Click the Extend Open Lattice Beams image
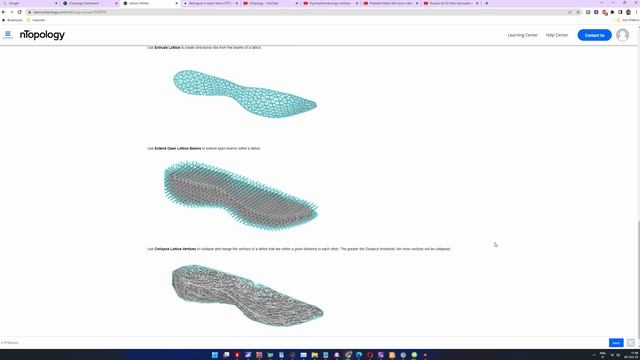Viewport: 640px width, 360px height. click(x=241, y=196)
